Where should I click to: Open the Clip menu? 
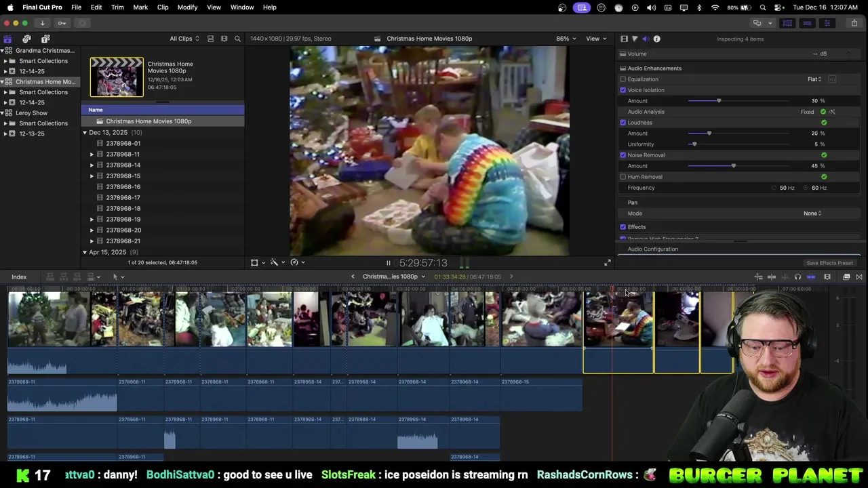tap(163, 7)
